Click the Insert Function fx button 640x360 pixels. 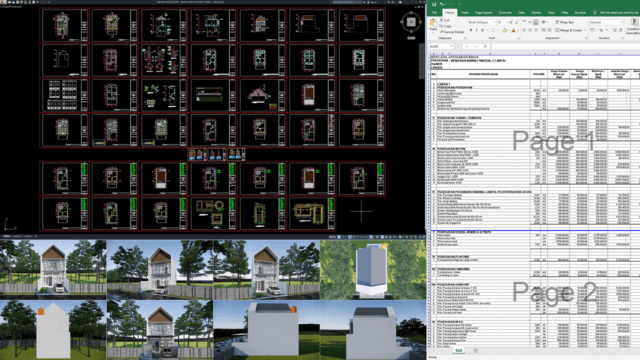point(485,47)
